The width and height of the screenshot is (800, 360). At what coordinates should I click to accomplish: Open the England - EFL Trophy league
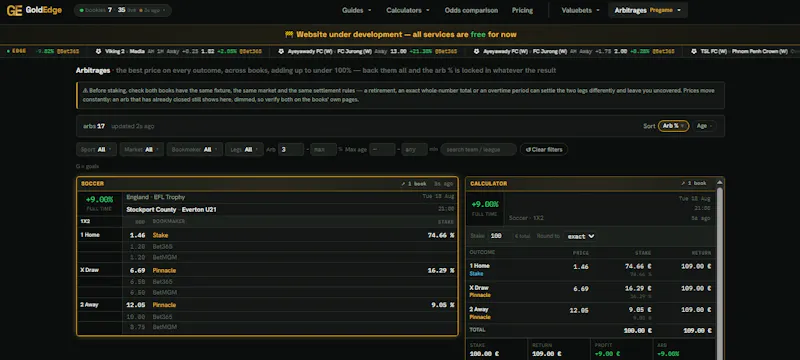point(156,197)
